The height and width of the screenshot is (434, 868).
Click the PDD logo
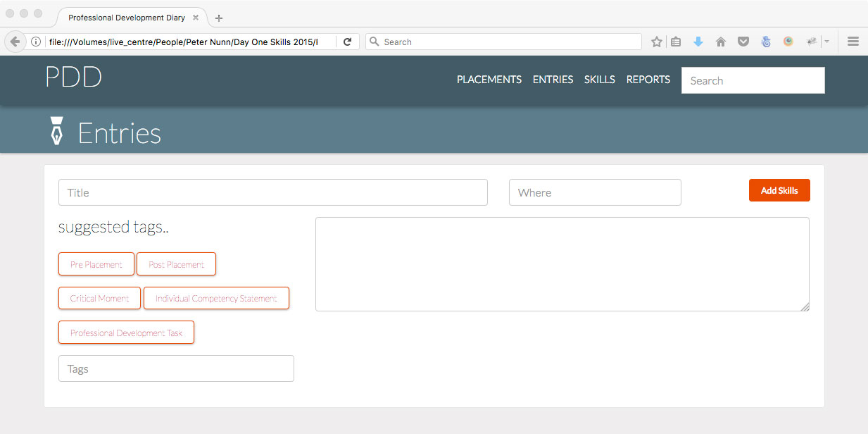73,77
